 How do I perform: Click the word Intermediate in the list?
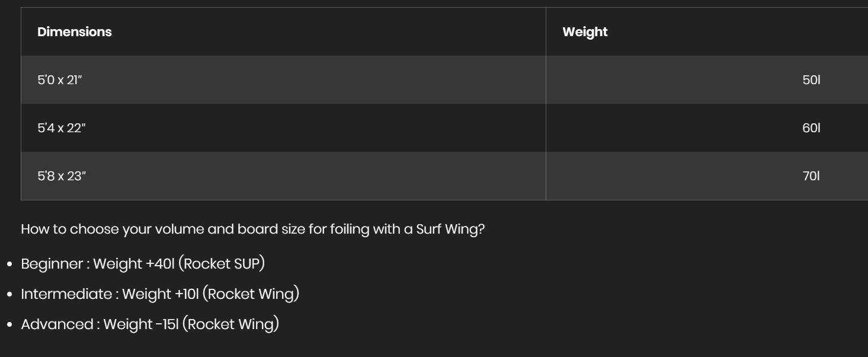tap(68, 294)
